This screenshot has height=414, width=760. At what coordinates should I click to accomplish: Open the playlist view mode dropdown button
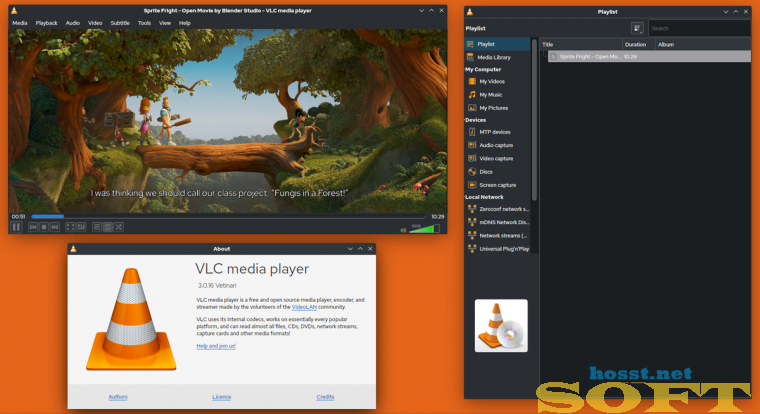click(x=637, y=28)
